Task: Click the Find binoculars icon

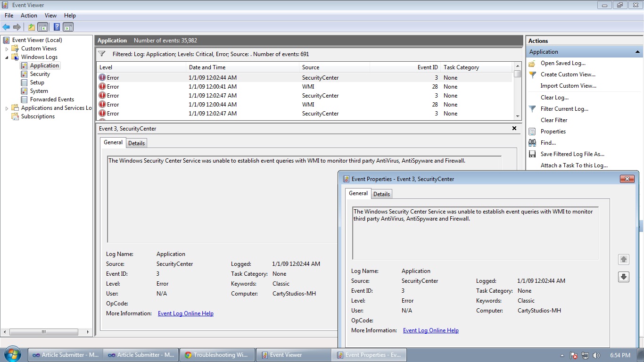Action: click(532, 143)
